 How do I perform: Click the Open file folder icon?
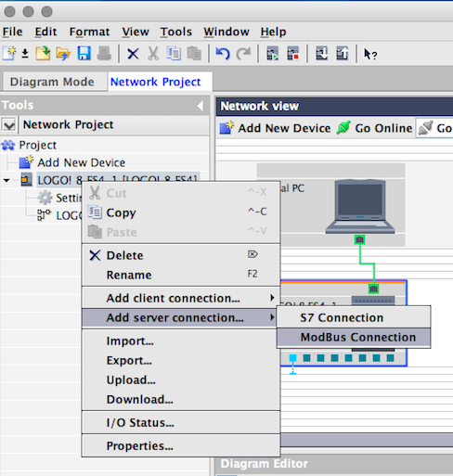pyautogui.click(x=63, y=54)
